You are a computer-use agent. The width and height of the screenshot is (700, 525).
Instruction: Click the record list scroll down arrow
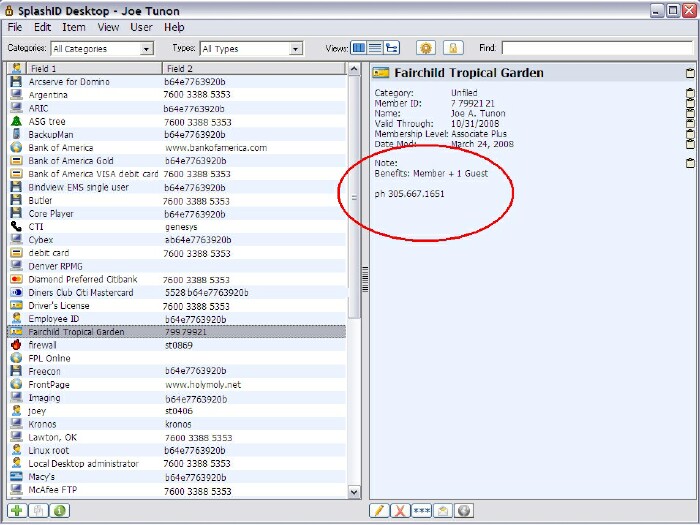click(x=353, y=492)
